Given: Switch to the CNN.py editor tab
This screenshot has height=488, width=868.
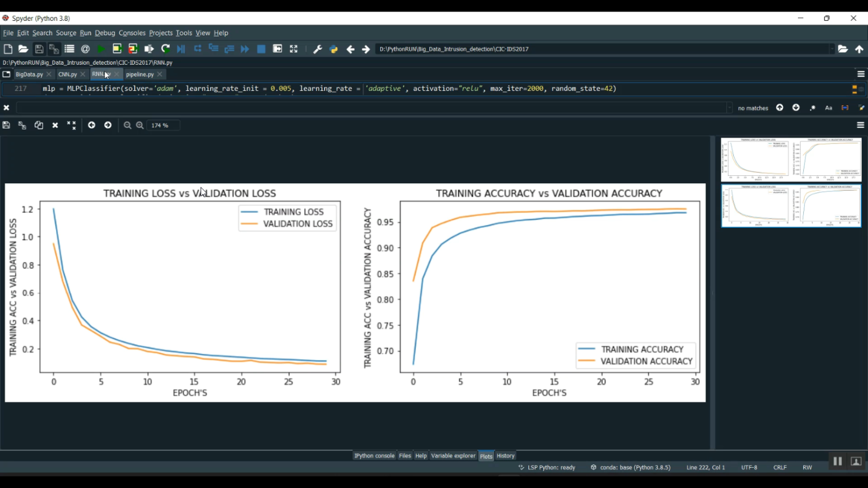Looking at the screenshot, I should [67, 75].
